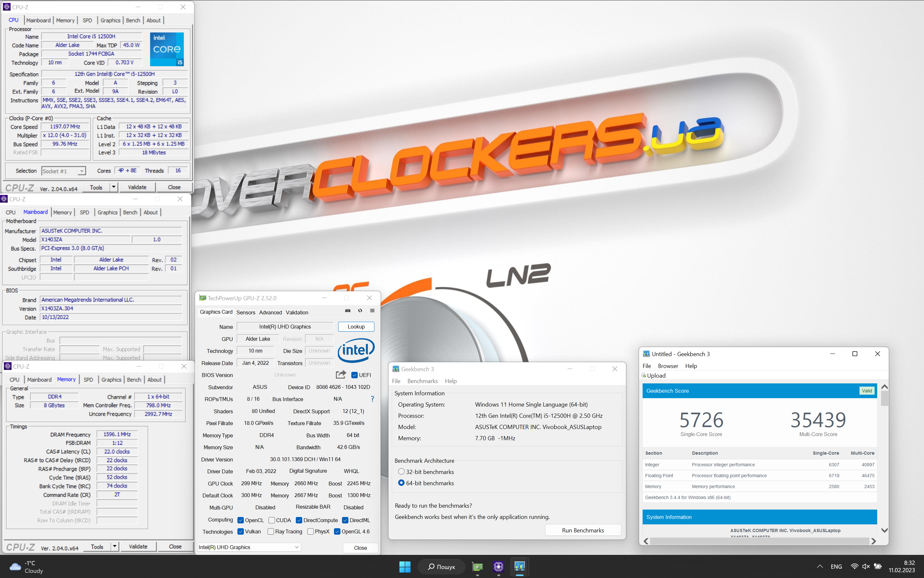Toggle the PhysX checkbox

(x=311, y=531)
